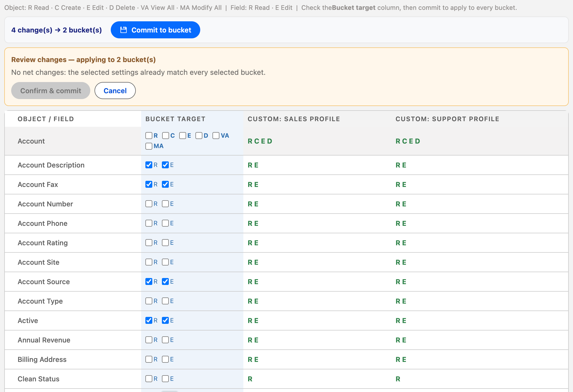Click the Clean Status field name
This screenshot has height=392, width=573.
pos(39,379)
